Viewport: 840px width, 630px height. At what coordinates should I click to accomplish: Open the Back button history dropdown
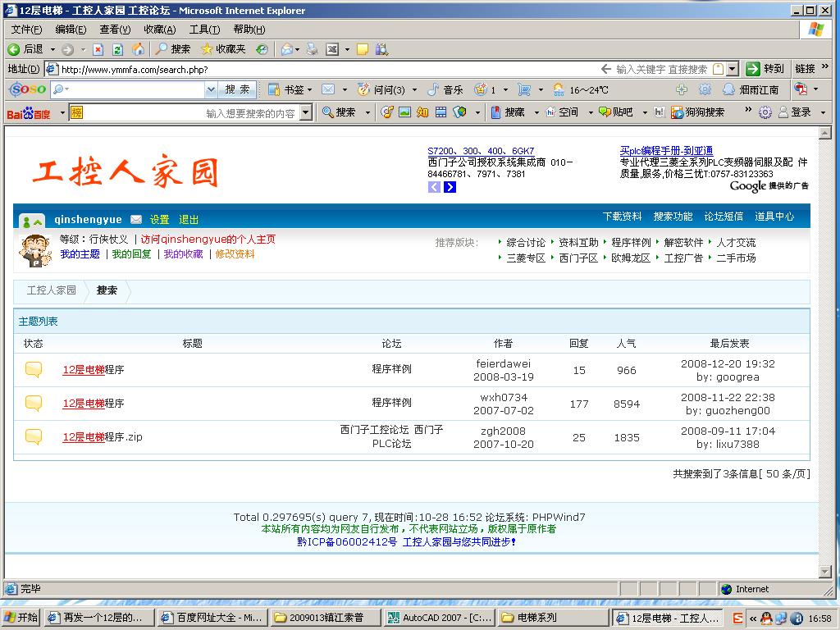click(x=53, y=49)
